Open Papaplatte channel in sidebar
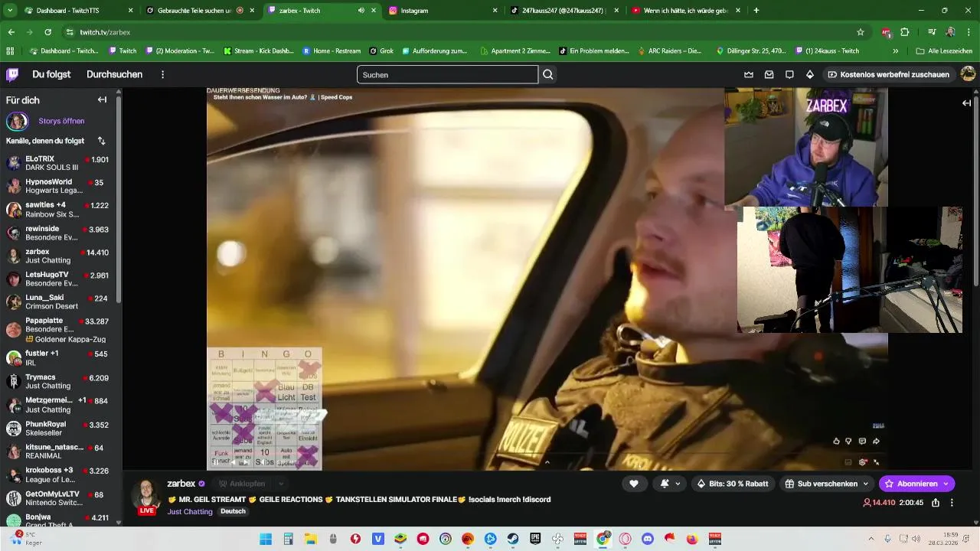The width and height of the screenshot is (980, 551). pyautogui.click(x=57, y=330)
